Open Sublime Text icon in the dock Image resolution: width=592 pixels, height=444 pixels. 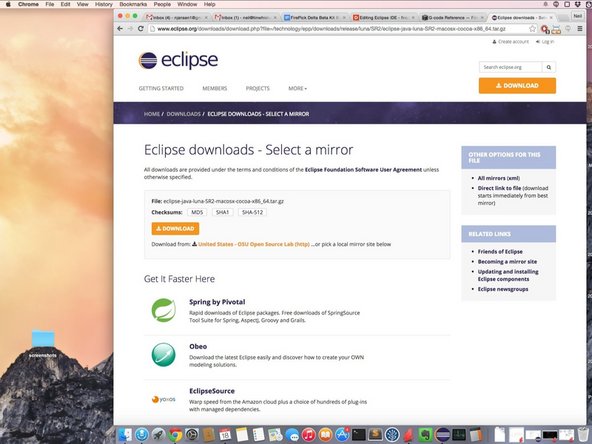tap(375, 435)
